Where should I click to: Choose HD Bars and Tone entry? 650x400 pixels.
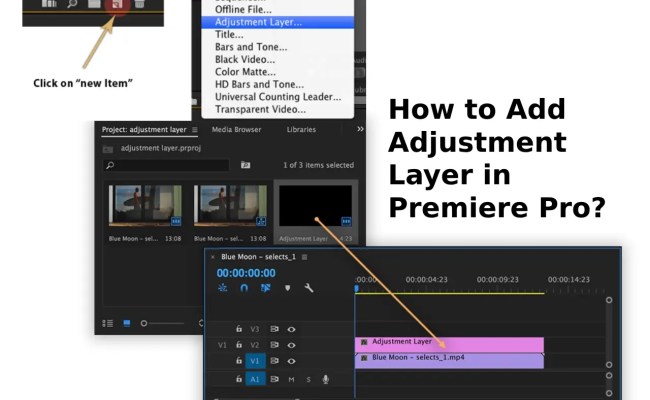(259, 84)
